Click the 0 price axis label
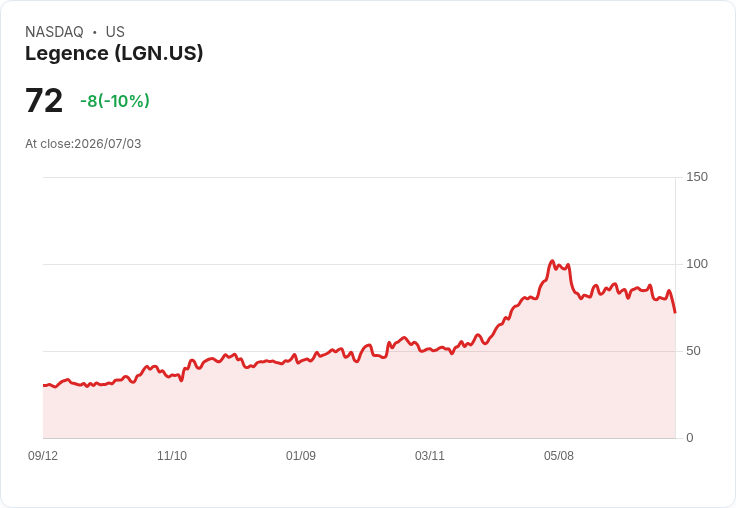The image size is (736, 508). pyautogui.click(x=690, y=438)
